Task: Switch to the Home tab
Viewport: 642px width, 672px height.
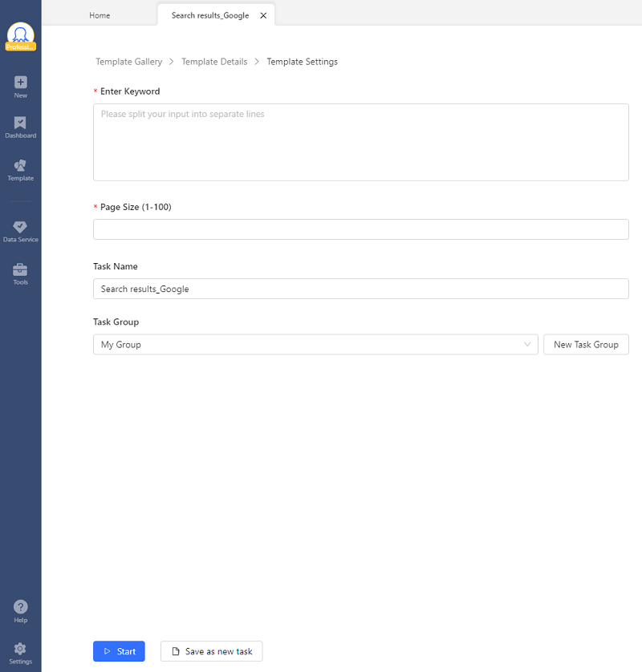Action: (x=100, y=15)
